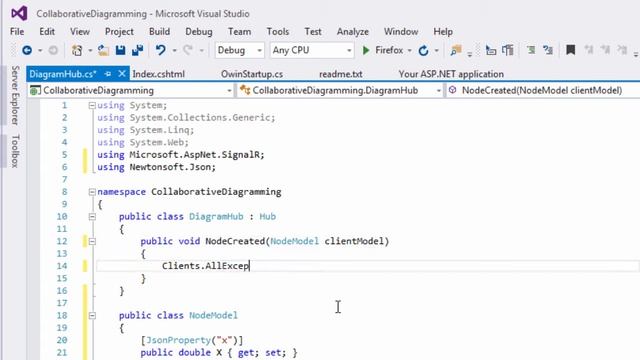The image size is (640, 360).
Task: Switch to the Index.cshtml tab
Action: [x=158, y=74]
